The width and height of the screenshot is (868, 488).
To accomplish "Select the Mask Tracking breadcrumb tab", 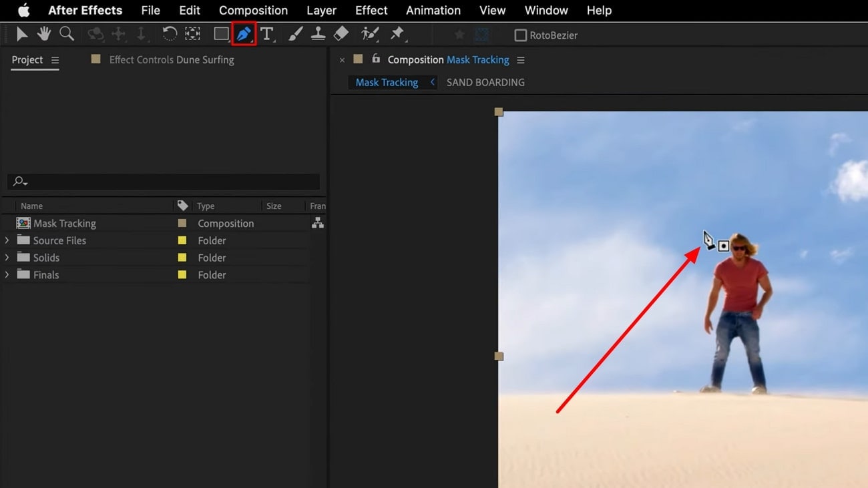I will tap(387, 82).
